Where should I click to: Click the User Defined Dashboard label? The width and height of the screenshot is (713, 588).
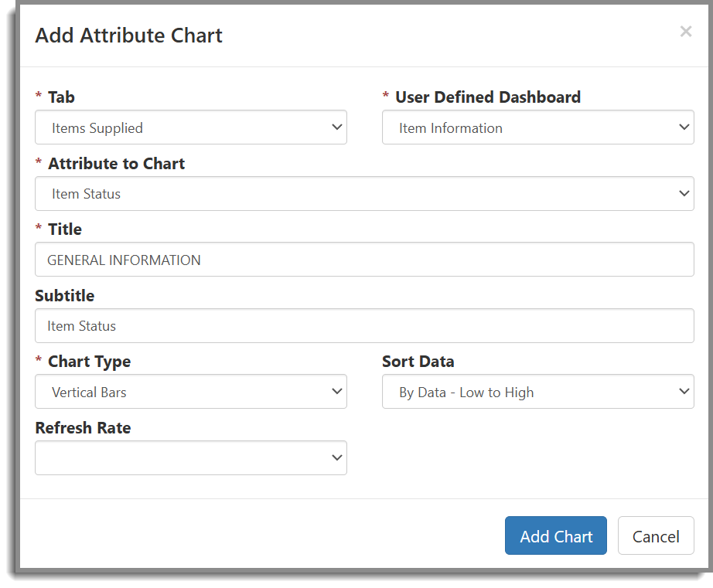tap(488, 97)
